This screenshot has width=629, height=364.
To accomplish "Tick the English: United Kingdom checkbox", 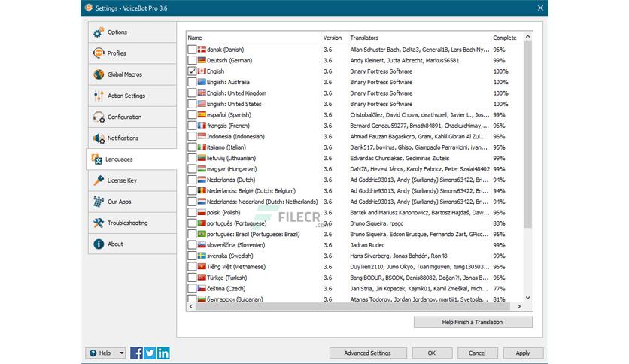I will [x=192, y=93].
